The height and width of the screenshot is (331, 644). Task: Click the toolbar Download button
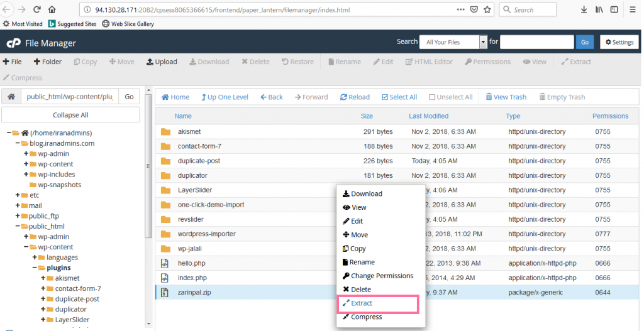[x=209, y=62]
